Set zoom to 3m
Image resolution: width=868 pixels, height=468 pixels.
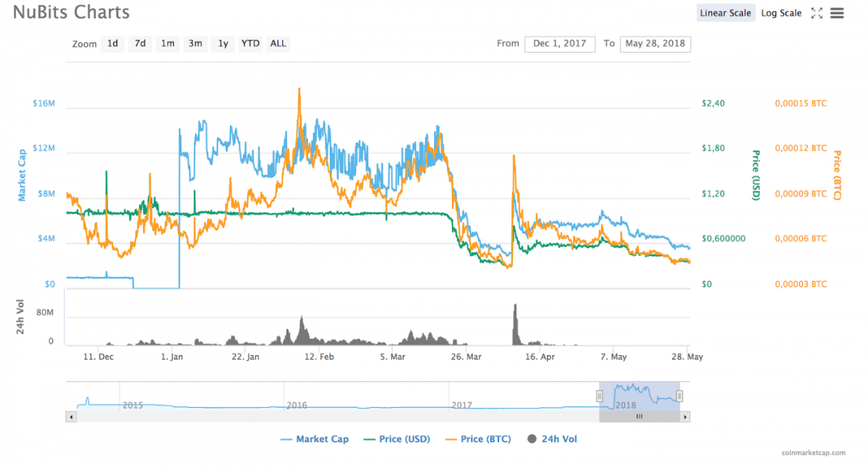coord(195,43)
